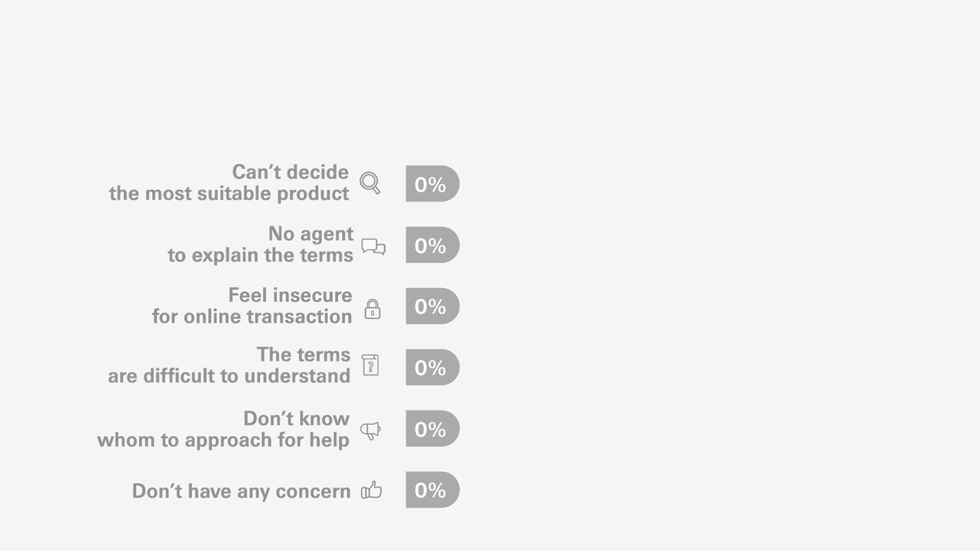Click the "Can't decide" text line
Image resolution: width=980 pixels, height=551 pixels.
(290, 172)
